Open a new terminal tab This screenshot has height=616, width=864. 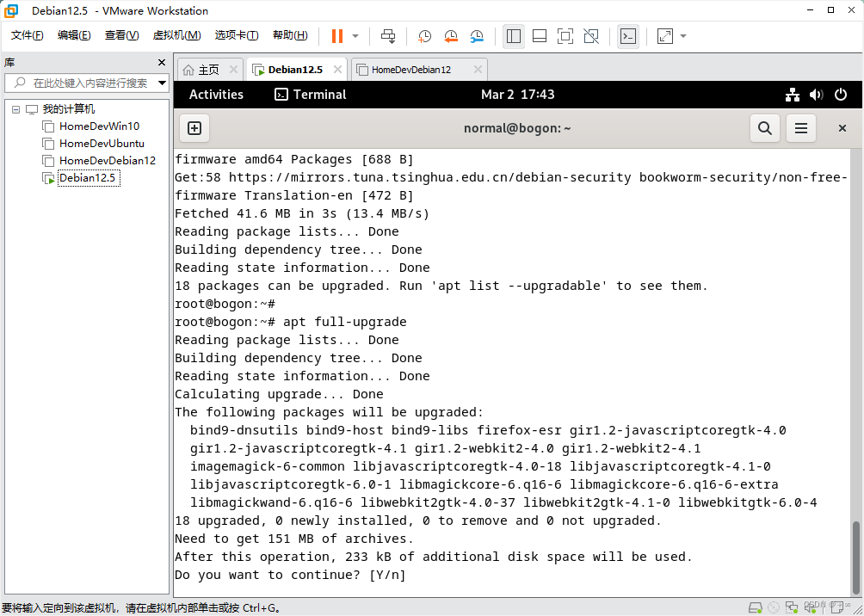[x=194, y=127]
